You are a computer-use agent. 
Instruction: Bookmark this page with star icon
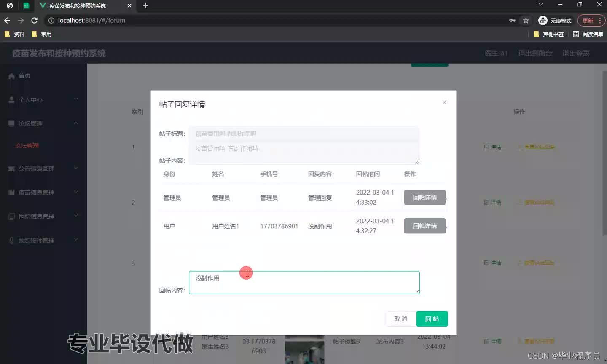[526, 20]
